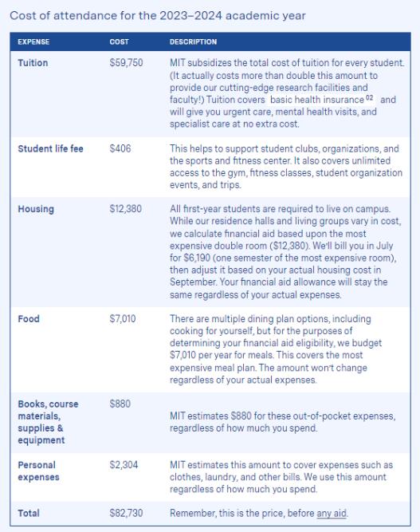Select the Student life fee label

click(50, 149)
